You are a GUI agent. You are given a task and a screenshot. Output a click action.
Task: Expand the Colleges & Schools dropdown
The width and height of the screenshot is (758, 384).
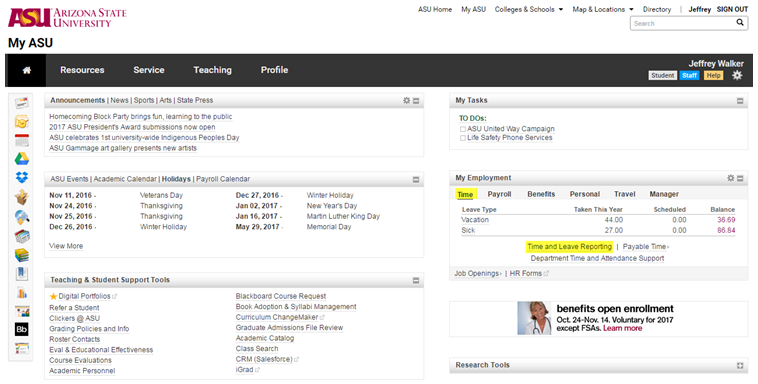(529, 9)
